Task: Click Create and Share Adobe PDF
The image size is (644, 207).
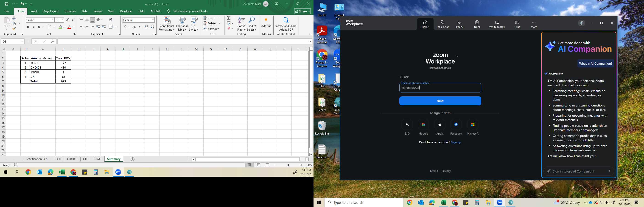Action: pyautogui.click(x=286, y=24)
